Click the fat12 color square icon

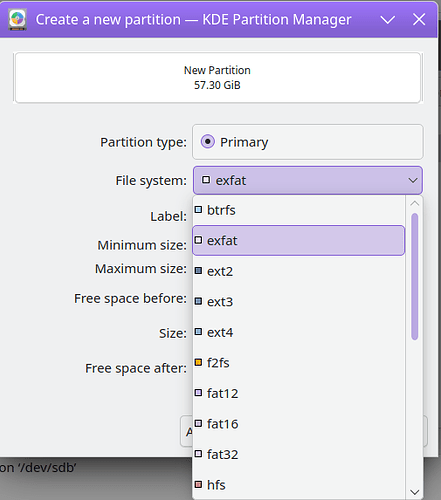pos(198,393)
